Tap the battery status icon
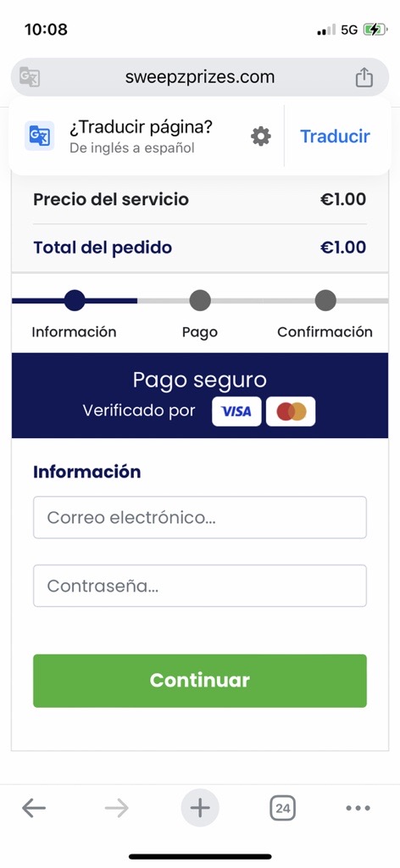Image resolution: width=400 pixels, height=868 pixels. click(x=375, y=30)
